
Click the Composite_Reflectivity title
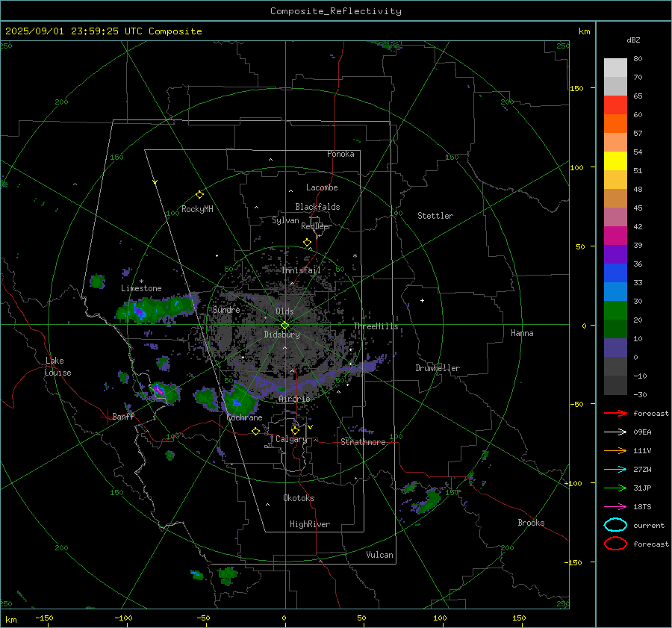(336, 11)
